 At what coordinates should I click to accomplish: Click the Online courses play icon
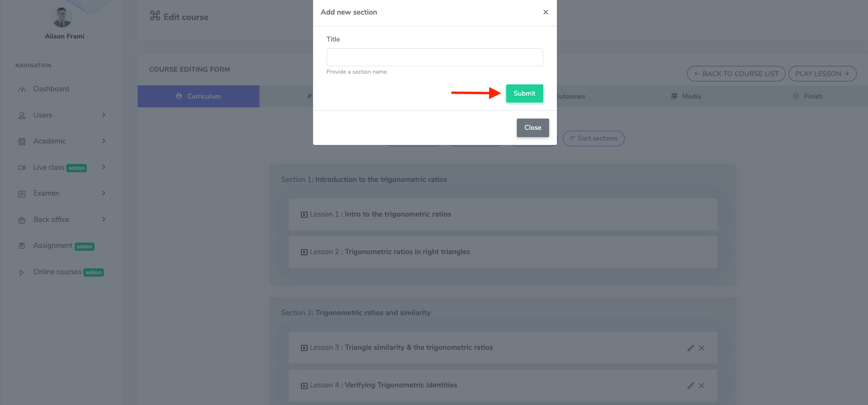tap(22, 272)
